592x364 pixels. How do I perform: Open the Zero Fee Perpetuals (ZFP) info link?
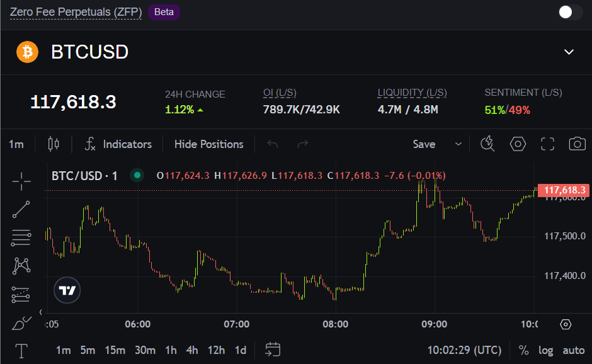[76, 12]
